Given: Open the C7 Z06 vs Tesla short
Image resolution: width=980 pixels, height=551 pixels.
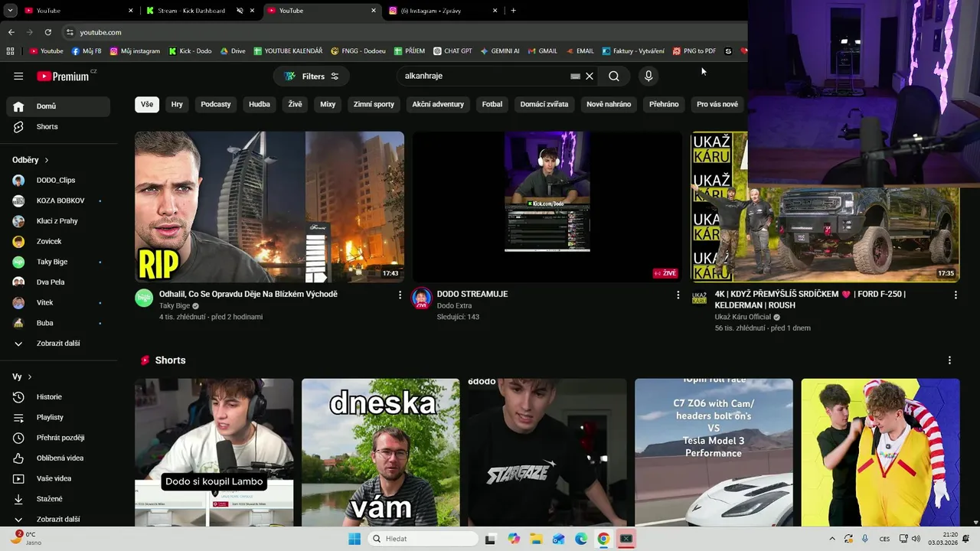Looking at the screenshot, I should (714, 452).
